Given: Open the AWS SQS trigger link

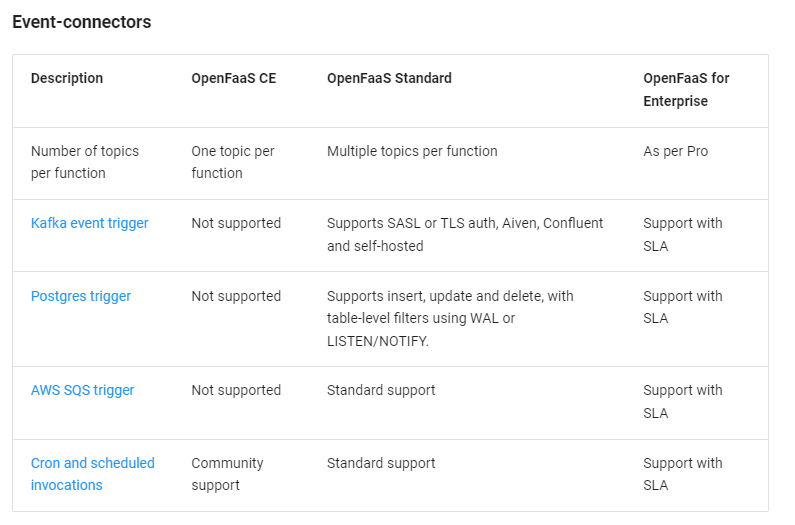Looking at the screenshot, I should [x=82, y=390].
